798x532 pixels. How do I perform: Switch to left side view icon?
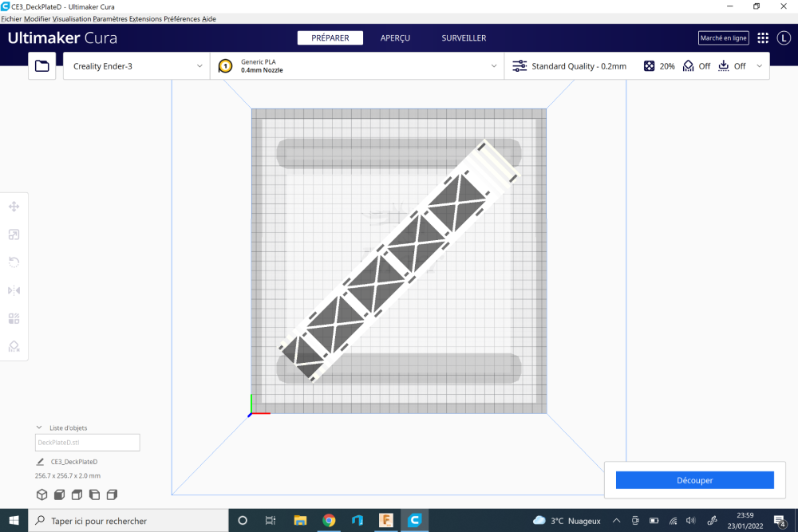click(x=94, y=495)
